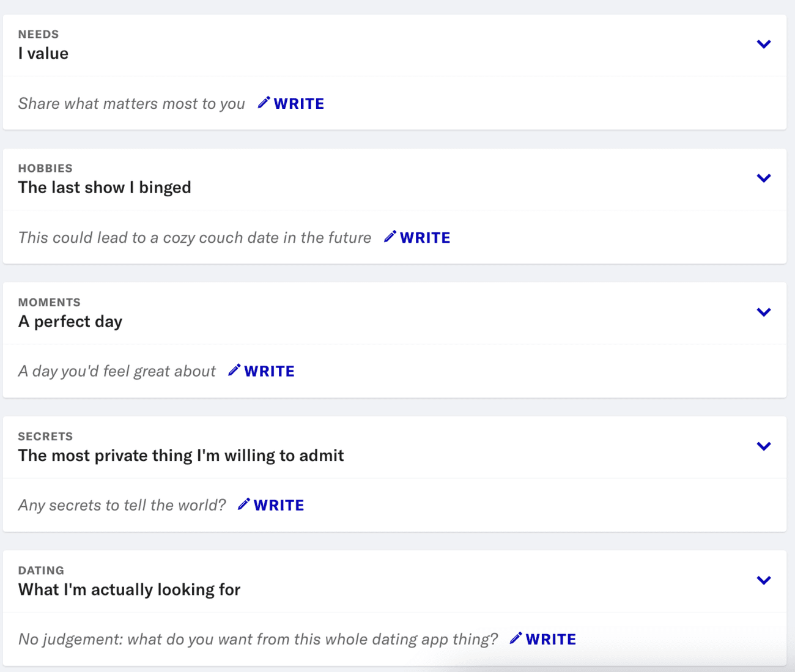Screen dimensions: 795x672
Task: Click the pencil icon beside 'I value'
Action: tap(264, 103)
